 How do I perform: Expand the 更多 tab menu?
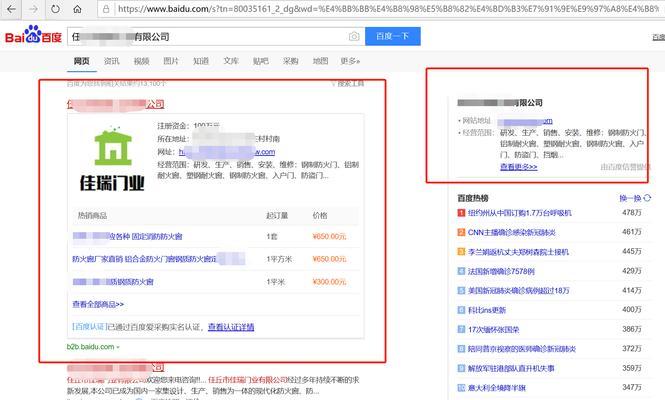click(350, 61)
